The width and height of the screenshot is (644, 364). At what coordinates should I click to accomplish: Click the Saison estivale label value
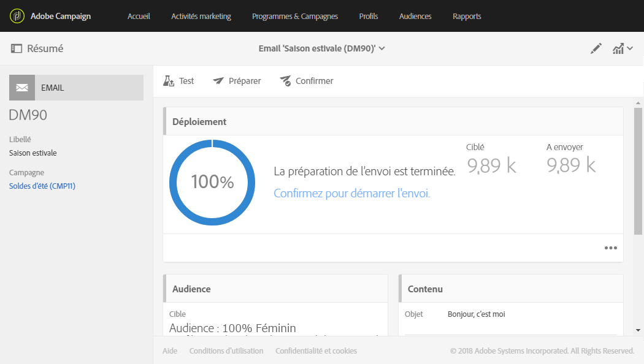(x=33, y=153)
